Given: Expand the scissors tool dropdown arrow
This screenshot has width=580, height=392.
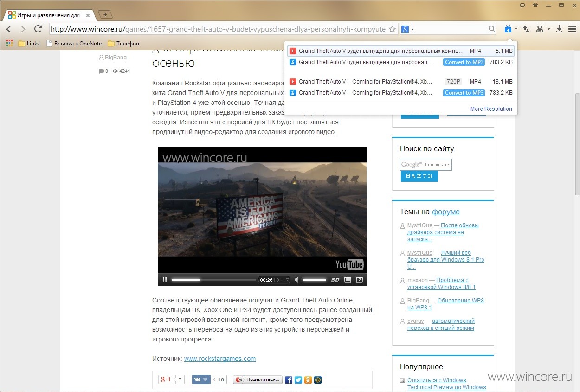Looking at the screenshot, I should pos(548,29).
